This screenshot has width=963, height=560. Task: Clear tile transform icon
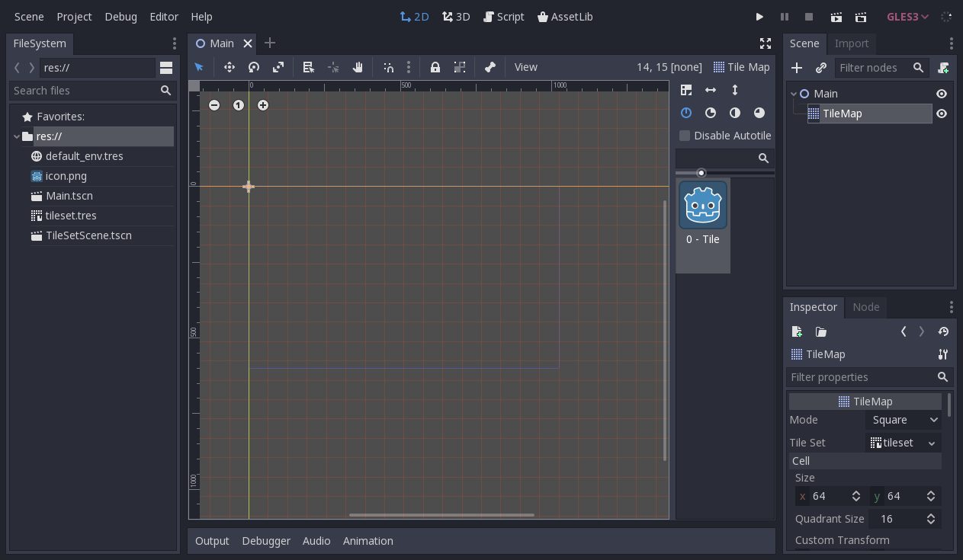pyautogui.click(x=759, y=113)
